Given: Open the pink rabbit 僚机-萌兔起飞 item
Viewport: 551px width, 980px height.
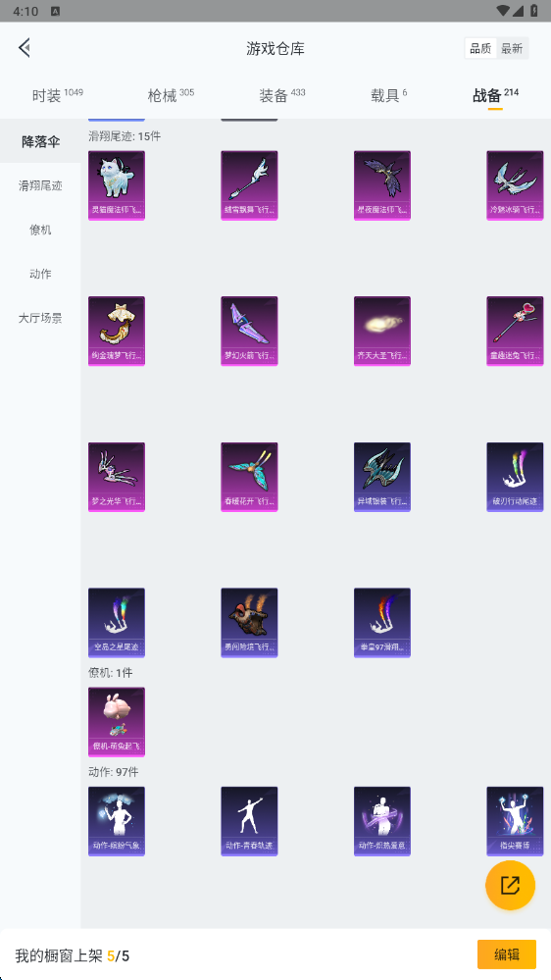Looking at the screenshot, I should (117, 722).
